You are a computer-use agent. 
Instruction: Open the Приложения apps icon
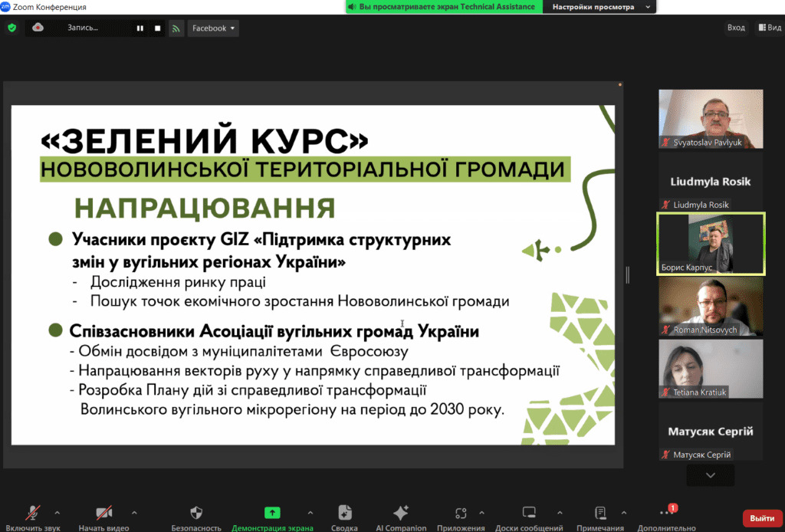pos(461,513)
